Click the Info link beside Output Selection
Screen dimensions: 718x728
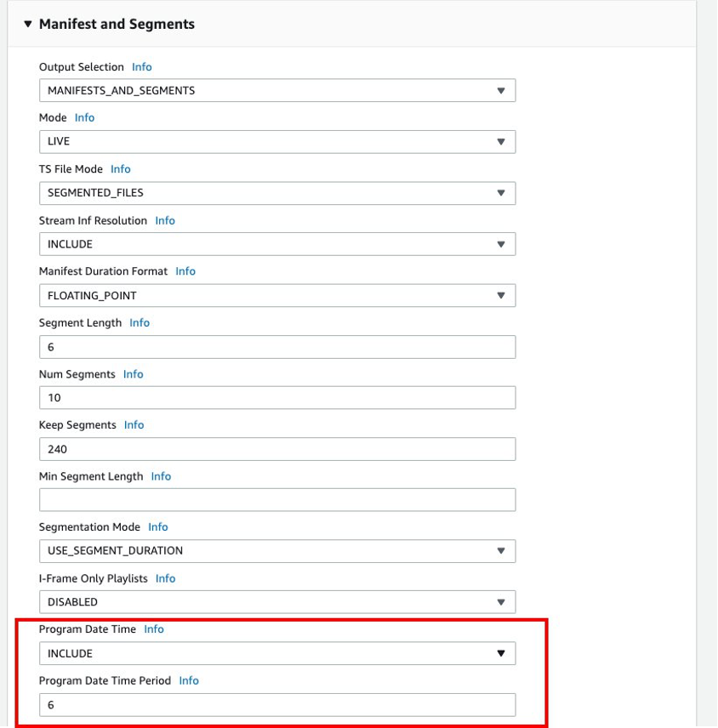140,66
